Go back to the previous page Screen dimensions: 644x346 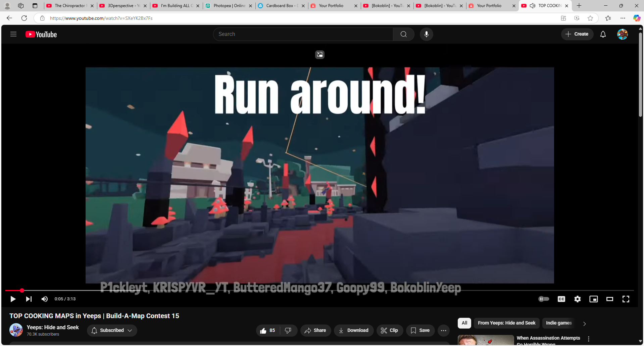click(9, 18)
